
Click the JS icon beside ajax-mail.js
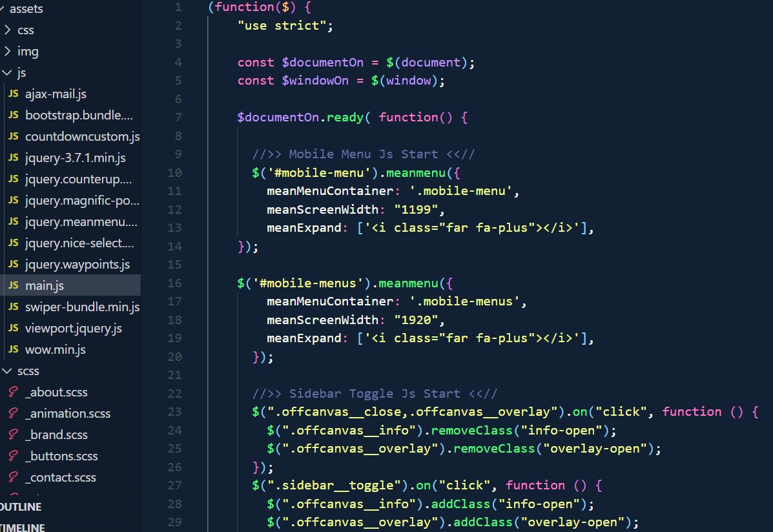(x=13, y=94)
